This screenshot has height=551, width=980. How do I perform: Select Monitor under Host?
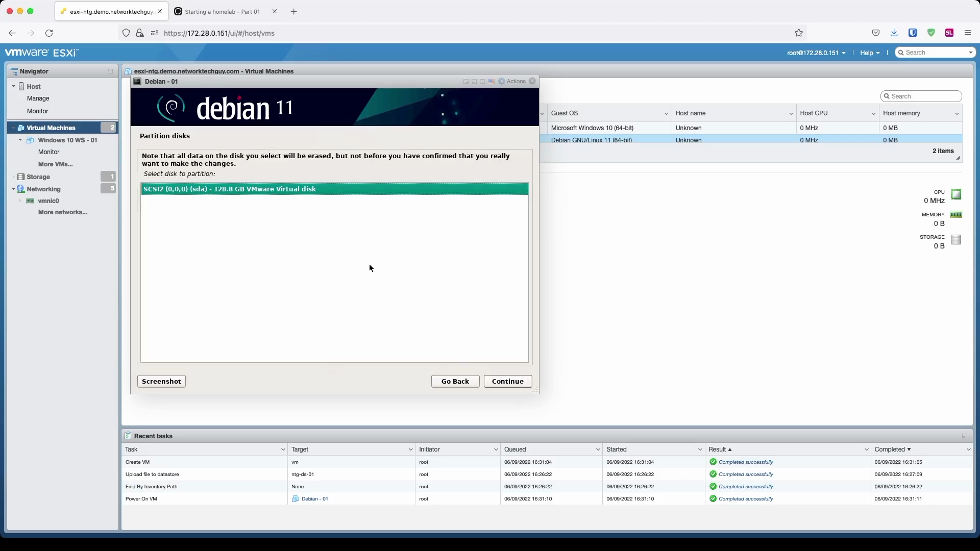pyautogui.click(x=38, y=111)
